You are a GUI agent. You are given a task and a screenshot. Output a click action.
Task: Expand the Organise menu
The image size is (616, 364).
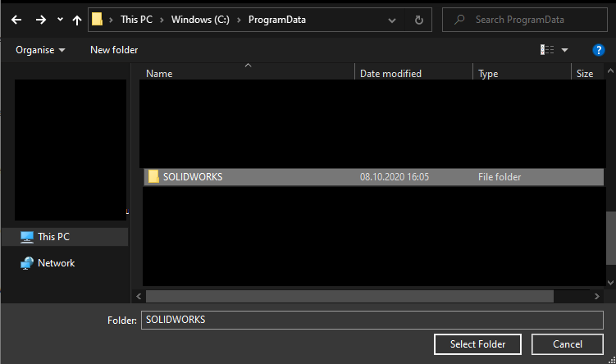[x=40, y=50]
